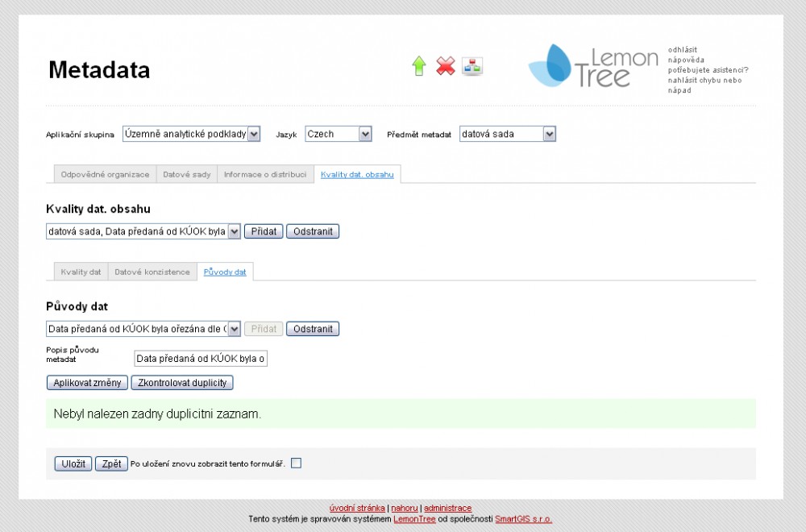This screenshot has width=806, height=532.
Task: Open the Předmět metadat dropdown
Action: click(x=508, y=135)
